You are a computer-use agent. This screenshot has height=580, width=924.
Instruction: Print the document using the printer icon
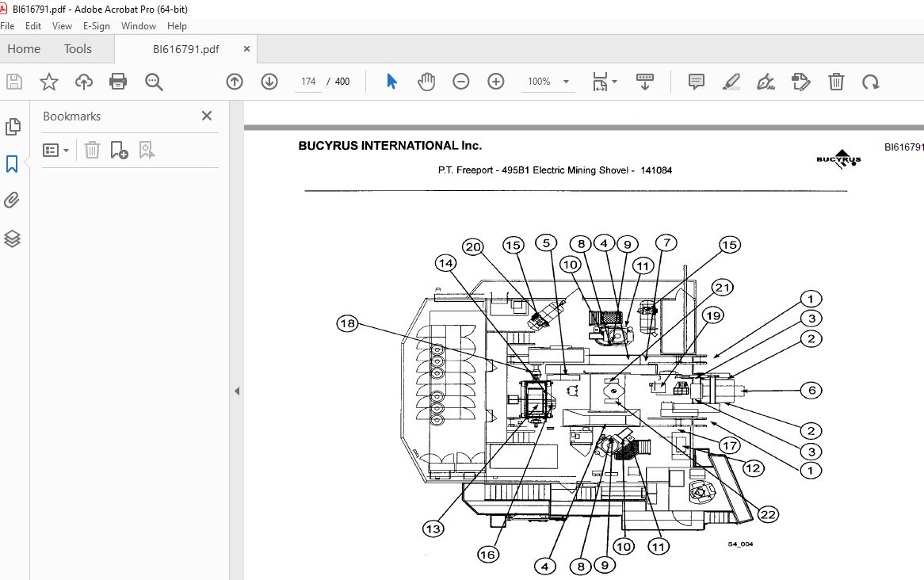pyautogui.click(x=118, y=82)
